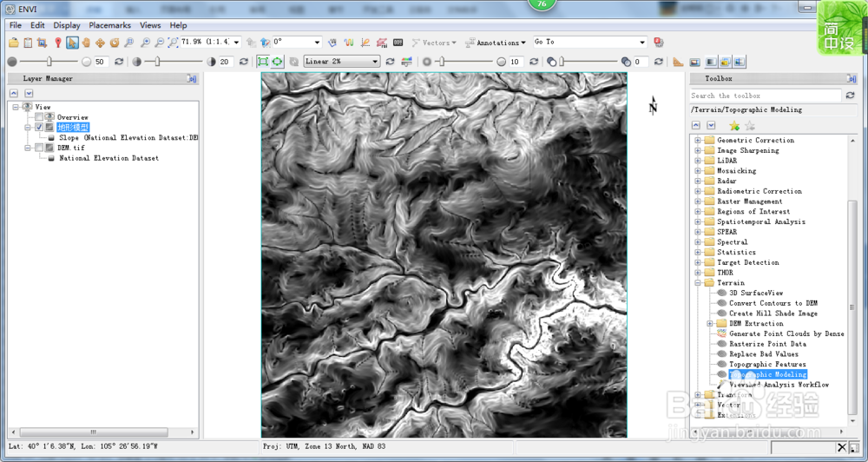Collapse the Terrain folder

[698, 282]
